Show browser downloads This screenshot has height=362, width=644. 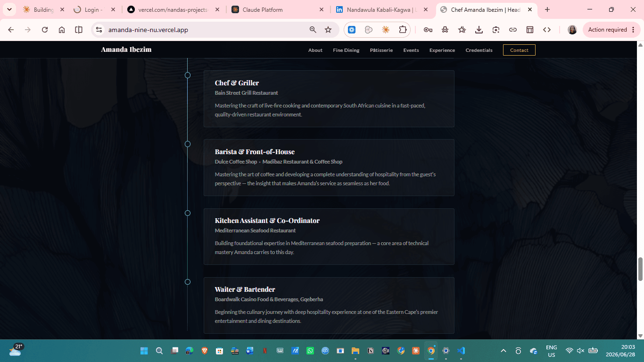(x=479, y=30)
